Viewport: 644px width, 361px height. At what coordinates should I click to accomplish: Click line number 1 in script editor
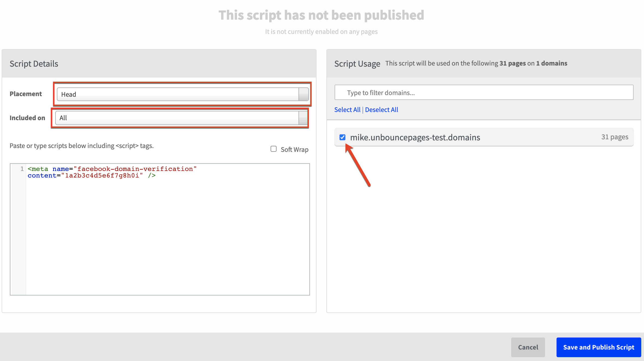click(x=22, y=168)
